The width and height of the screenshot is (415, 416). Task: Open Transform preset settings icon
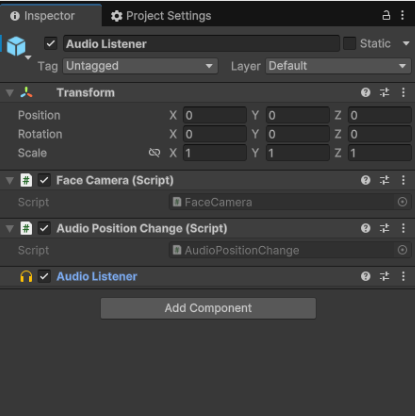coord(384,92)
